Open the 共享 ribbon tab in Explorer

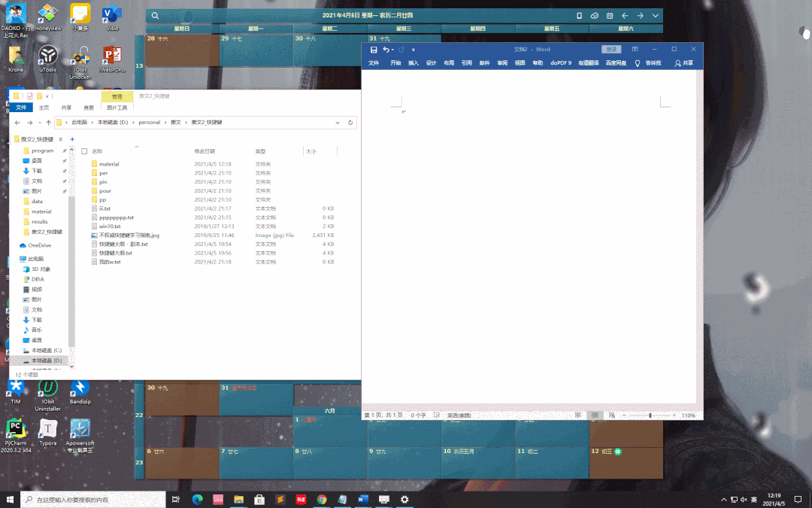66,108
